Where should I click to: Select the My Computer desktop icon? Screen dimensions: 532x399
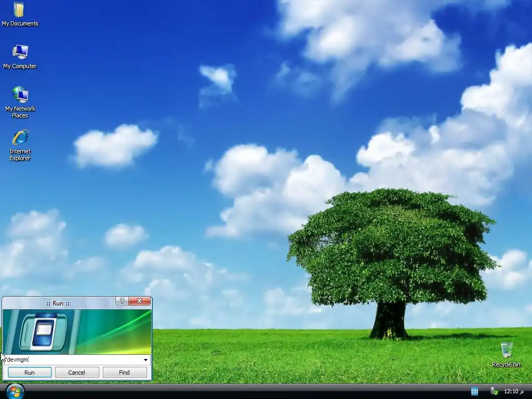(20, 57)
